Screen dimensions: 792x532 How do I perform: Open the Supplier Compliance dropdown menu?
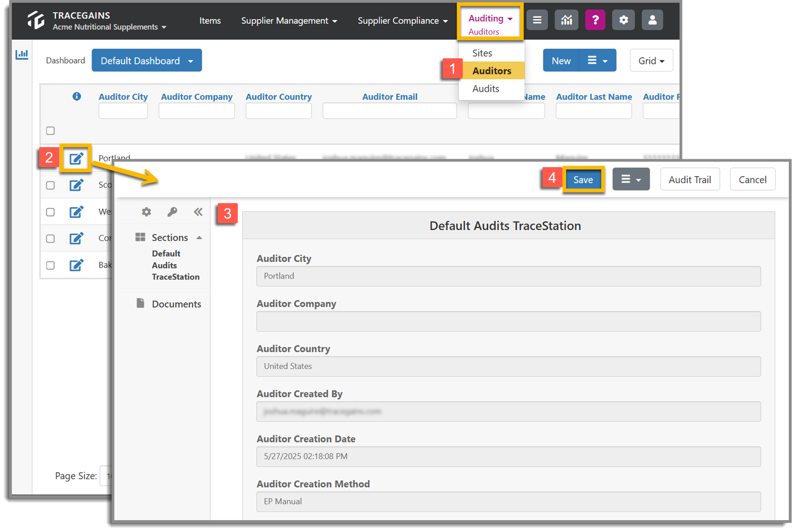(403, 21)
